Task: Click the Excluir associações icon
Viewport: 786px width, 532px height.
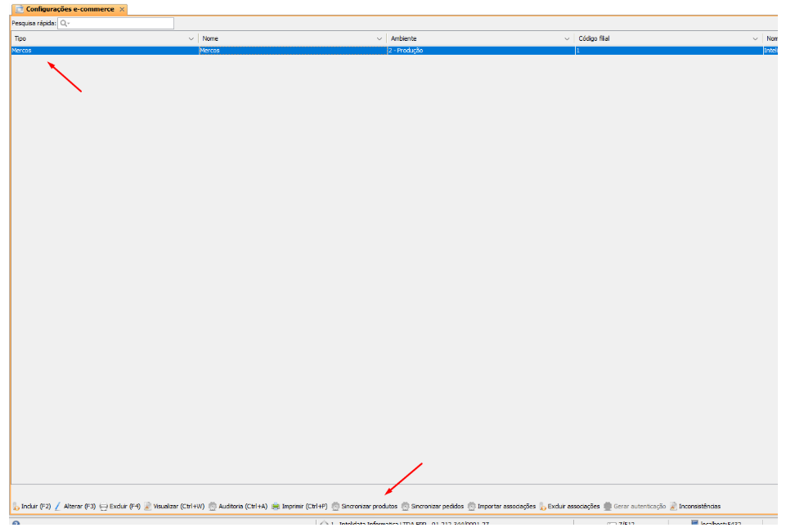Action: point(542,507)
